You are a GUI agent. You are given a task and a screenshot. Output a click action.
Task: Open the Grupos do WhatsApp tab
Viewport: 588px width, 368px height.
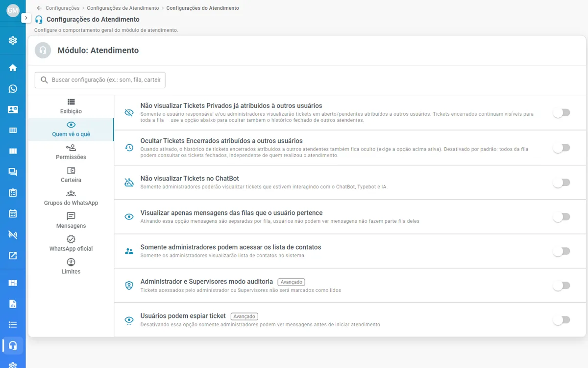tap(71, 198)
